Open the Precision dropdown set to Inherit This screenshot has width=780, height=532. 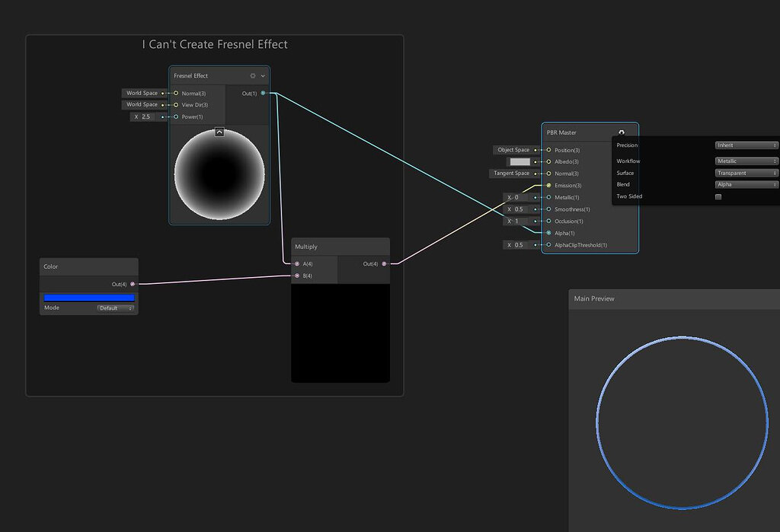[745, 145]
